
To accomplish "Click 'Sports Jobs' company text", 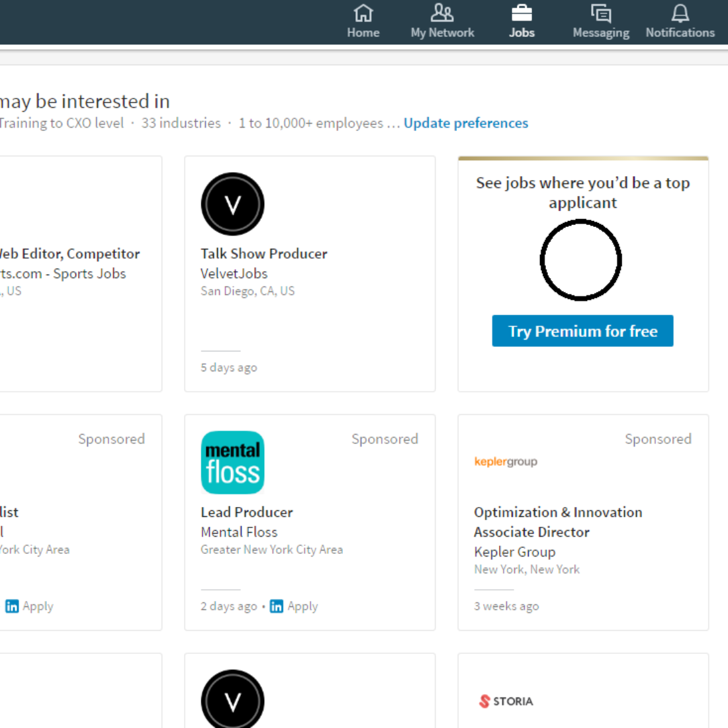I will (89, 273).
